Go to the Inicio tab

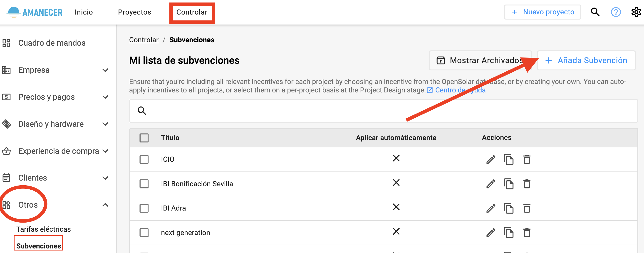pos(84,12)
